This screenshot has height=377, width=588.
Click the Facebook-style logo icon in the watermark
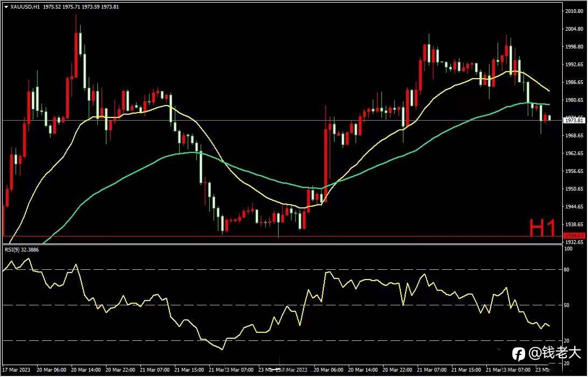click(x=519, y=353)
